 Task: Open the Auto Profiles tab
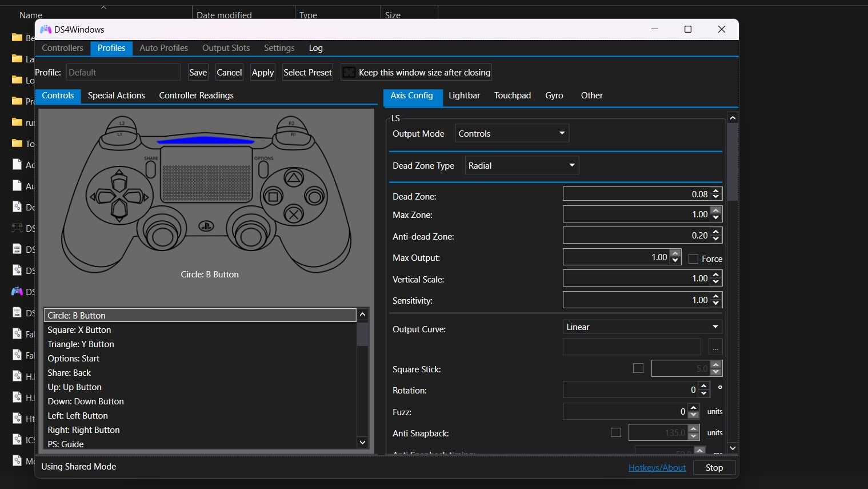pyautogui.click(x=164, y=48)
